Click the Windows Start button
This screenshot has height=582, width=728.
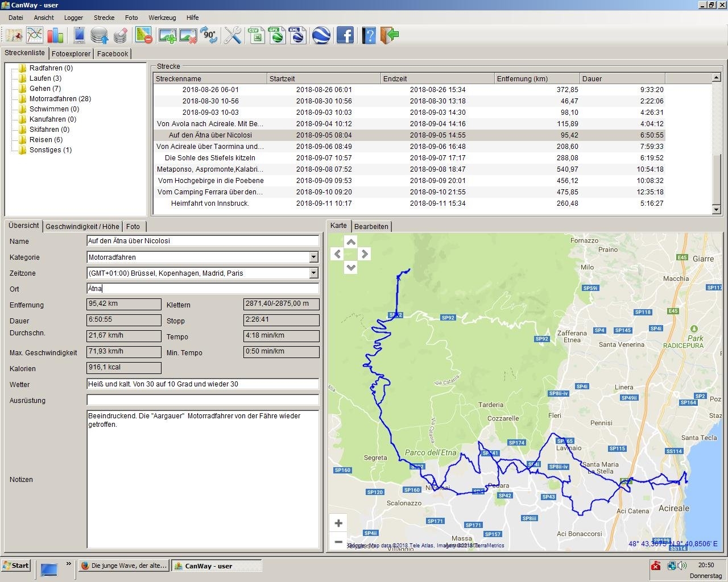(16, 566)
